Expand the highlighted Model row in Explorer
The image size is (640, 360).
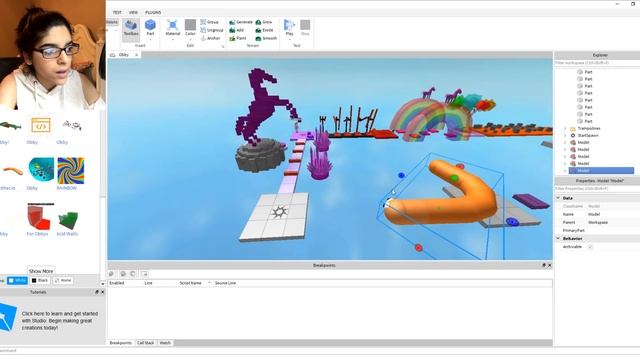tap(565, 171)
